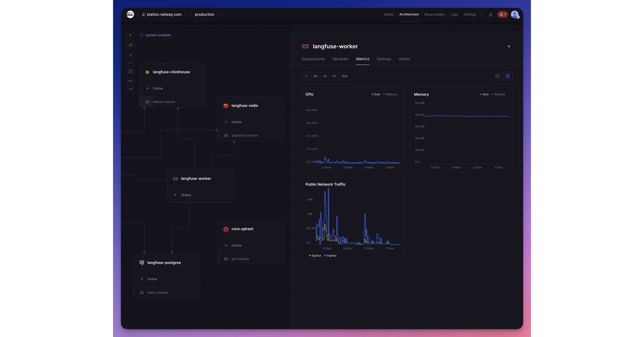Click the Railway logo in the header
644x337 pixels.
pos(130,15)
